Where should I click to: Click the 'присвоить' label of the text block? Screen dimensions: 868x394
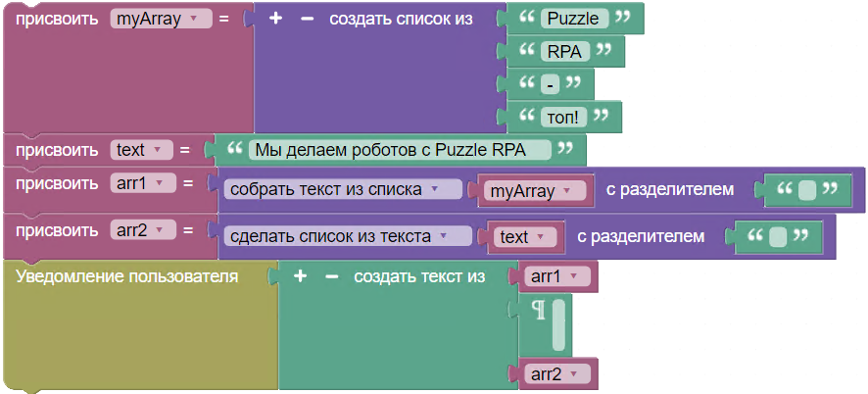tap(58, 150)
